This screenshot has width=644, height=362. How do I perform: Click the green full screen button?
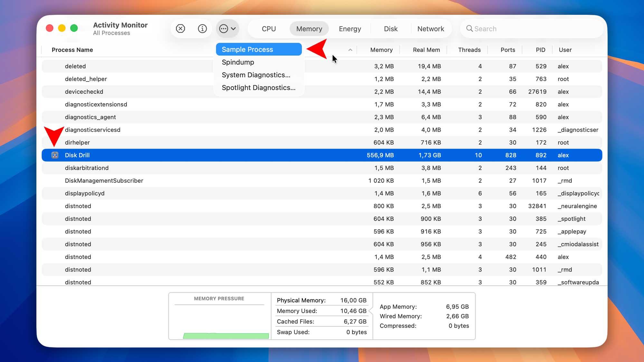click(x=74, y=28)
